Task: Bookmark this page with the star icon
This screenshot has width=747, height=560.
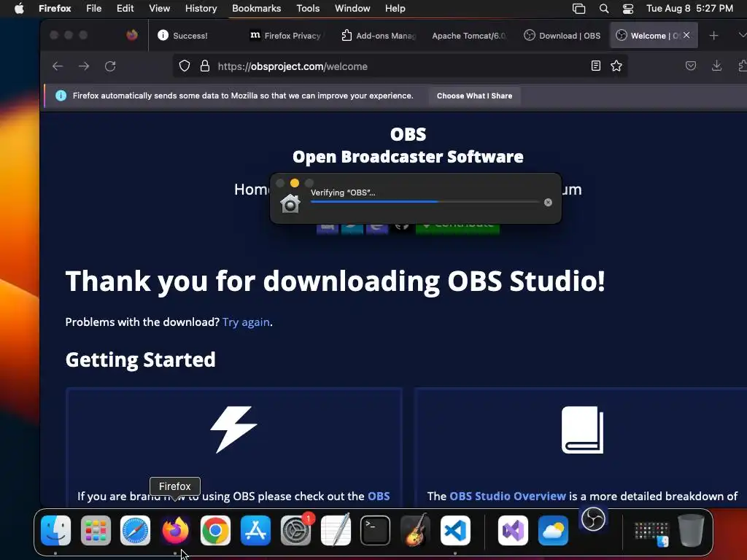Action: tap(616, 66)
